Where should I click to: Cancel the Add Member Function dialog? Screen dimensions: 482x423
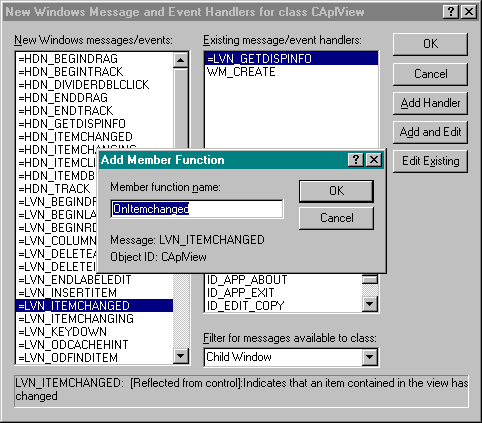pyautogui.click(x=336, y=218)
